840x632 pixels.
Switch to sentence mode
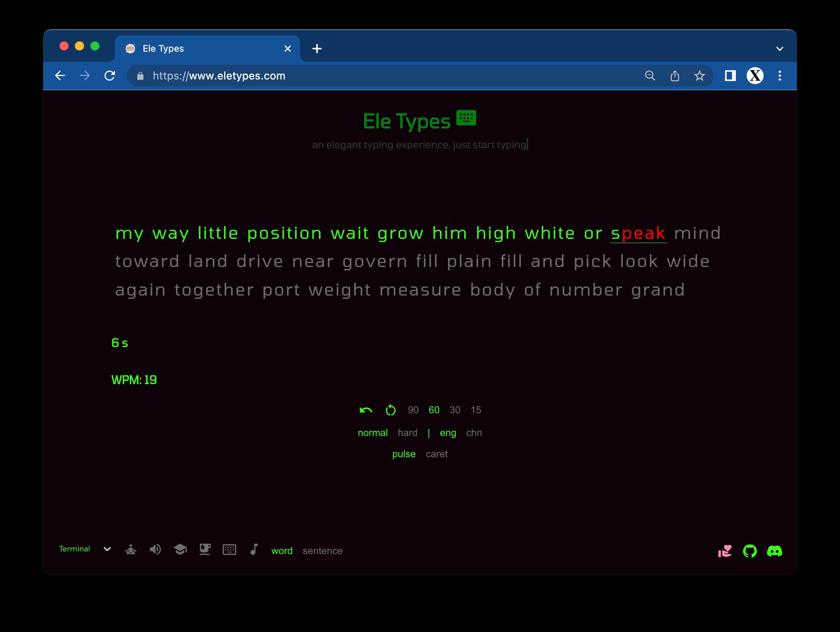[x=322, y=551]
